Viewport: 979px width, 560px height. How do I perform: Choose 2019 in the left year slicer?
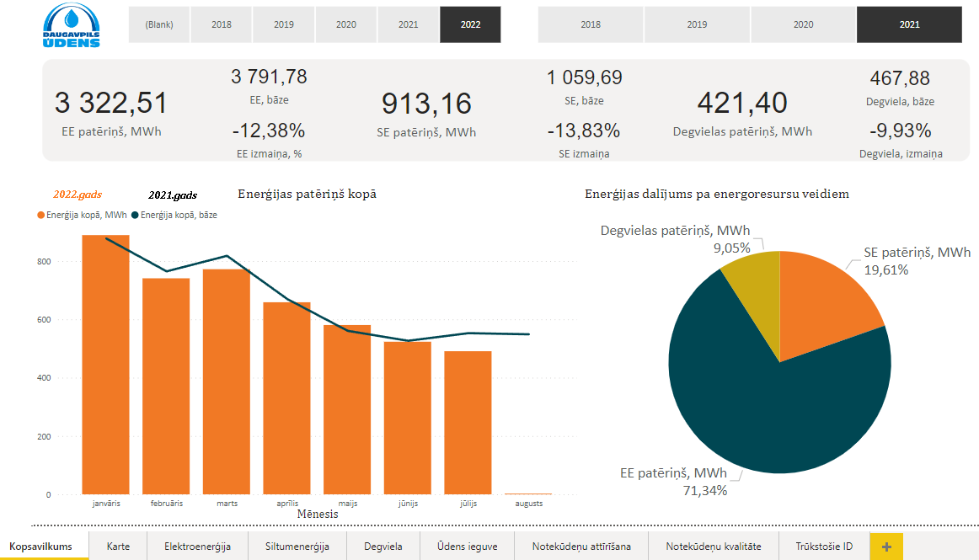(x=284, y=24)
